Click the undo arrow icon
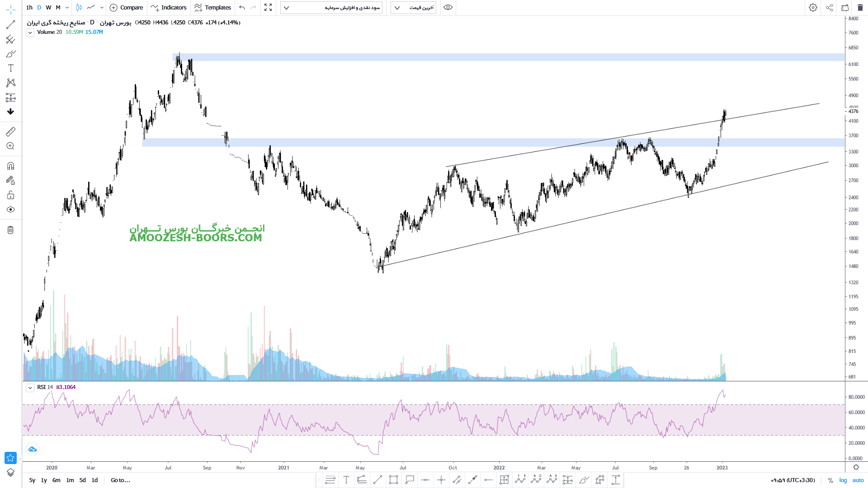 [x=242, y=8]
